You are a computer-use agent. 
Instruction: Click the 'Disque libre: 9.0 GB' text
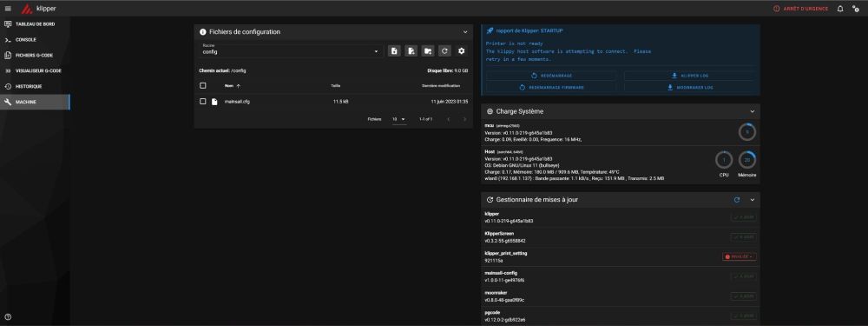(448, 71)
